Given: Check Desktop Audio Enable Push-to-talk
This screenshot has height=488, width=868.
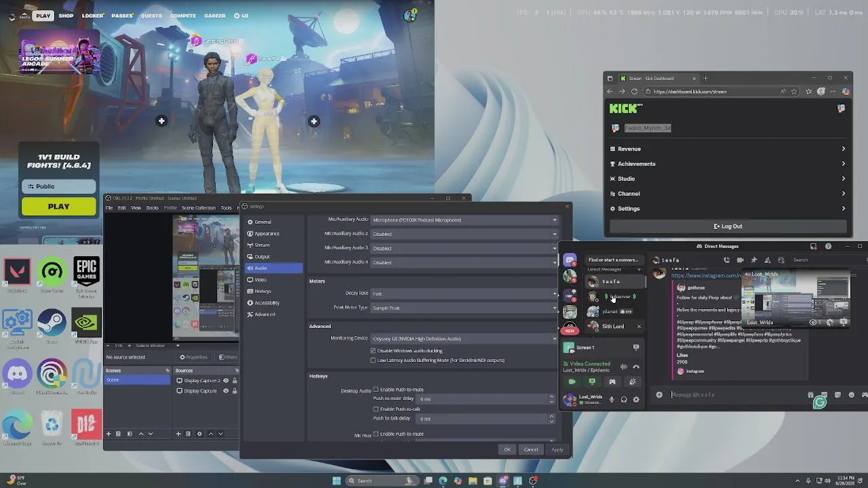Looking at the screenshot, I should 376,409.
